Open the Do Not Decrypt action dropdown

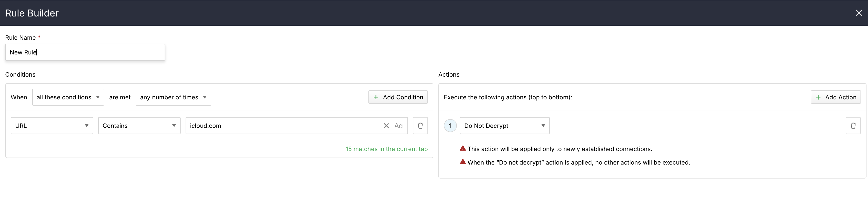click(x=504, y=126)
